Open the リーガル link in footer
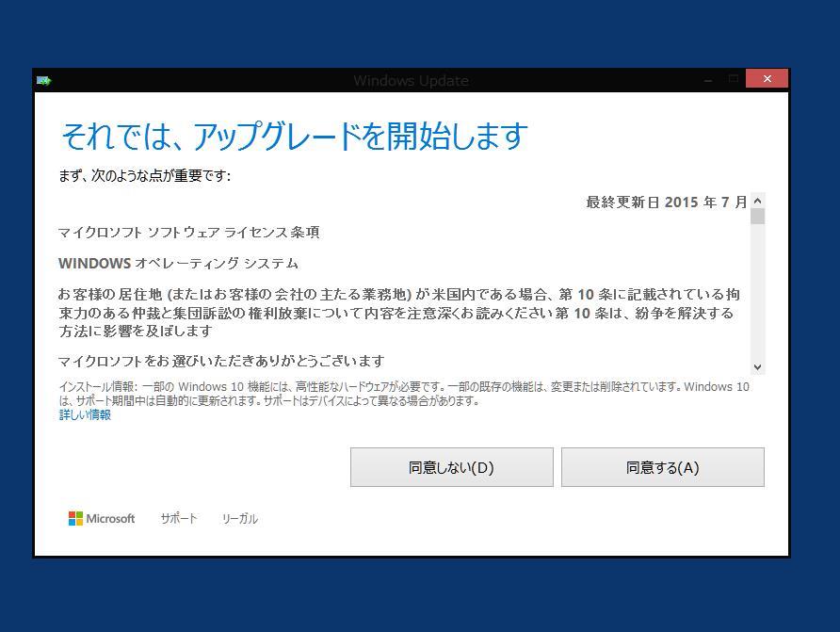The image size is (840, 632). [239, 518]
